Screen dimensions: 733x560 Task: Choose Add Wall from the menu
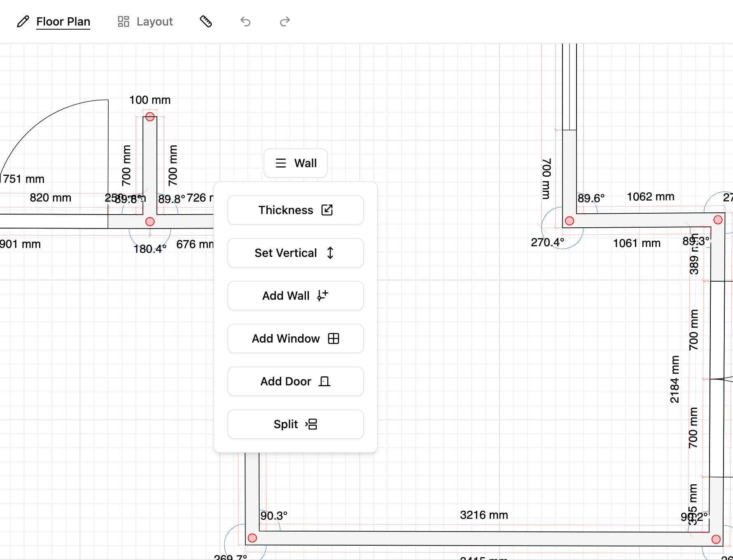click(296, 296)
